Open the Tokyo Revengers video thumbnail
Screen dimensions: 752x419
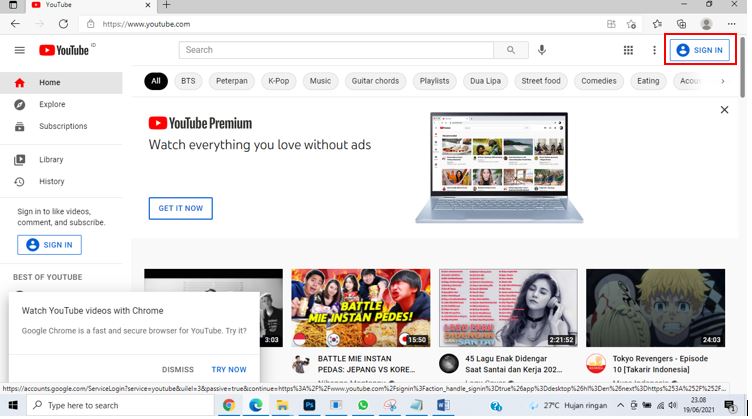(655, 306)
